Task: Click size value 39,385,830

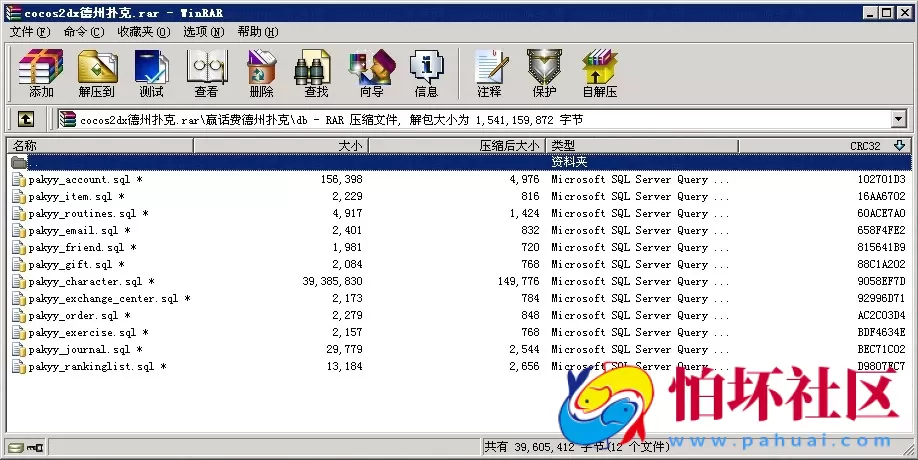Action: 333,282
